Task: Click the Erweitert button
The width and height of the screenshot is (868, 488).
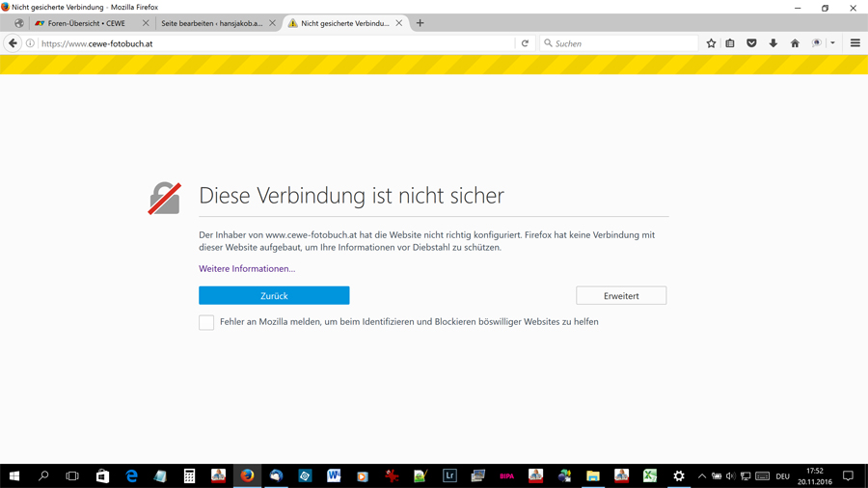Action: (x=621, y=295)
